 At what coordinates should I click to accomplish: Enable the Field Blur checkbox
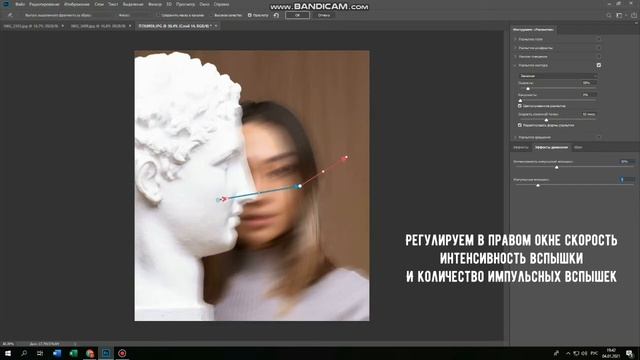pyautogui.click(x=599, y=39)
